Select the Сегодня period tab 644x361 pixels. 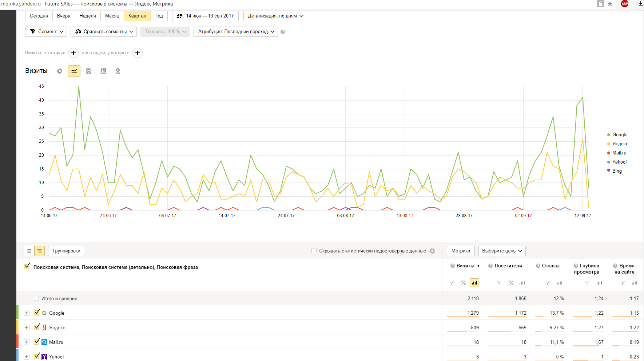click(39, 16)
